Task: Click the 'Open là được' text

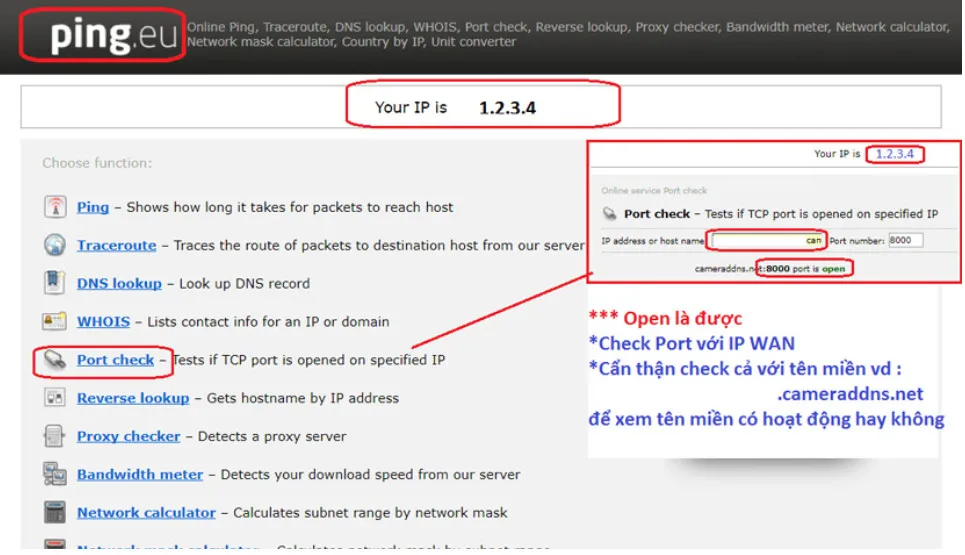Action: (x=683, y=318)
